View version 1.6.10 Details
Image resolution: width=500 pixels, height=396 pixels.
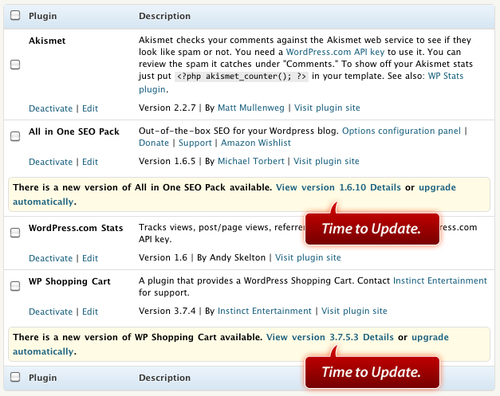coord(338,187)
